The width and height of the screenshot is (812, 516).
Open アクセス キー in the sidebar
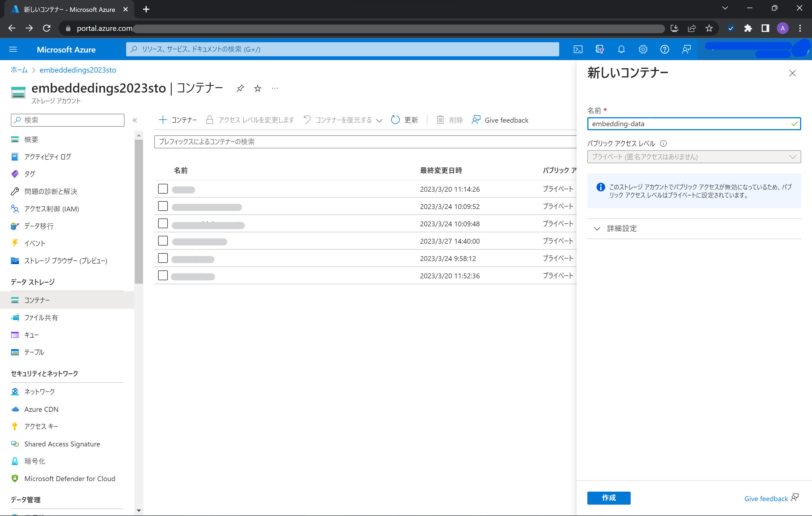click(x=41, y=426)
